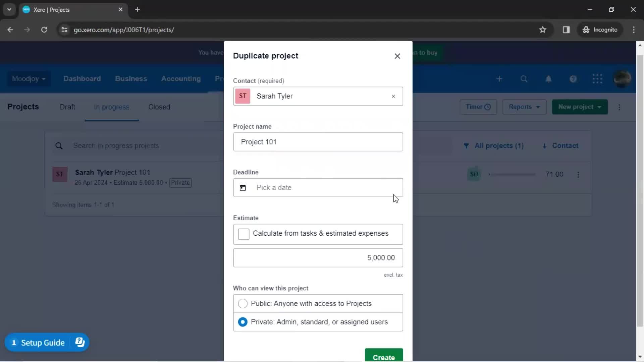This screenshot has height=362, width=644.
Task: Expand the Reports dropdown
Action: coord(524,107)
